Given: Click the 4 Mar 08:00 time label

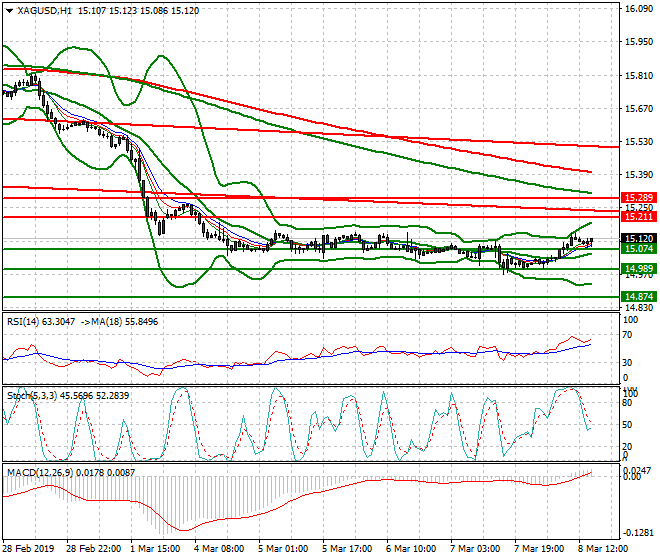Looking at the screenshot, I should tap(219, 551).
